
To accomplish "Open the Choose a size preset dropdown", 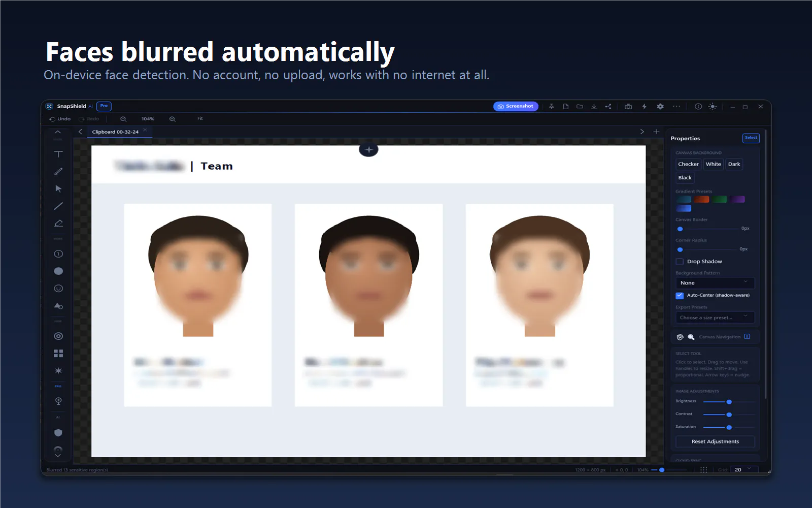I will pyautogui.click(x=715, y=317).
